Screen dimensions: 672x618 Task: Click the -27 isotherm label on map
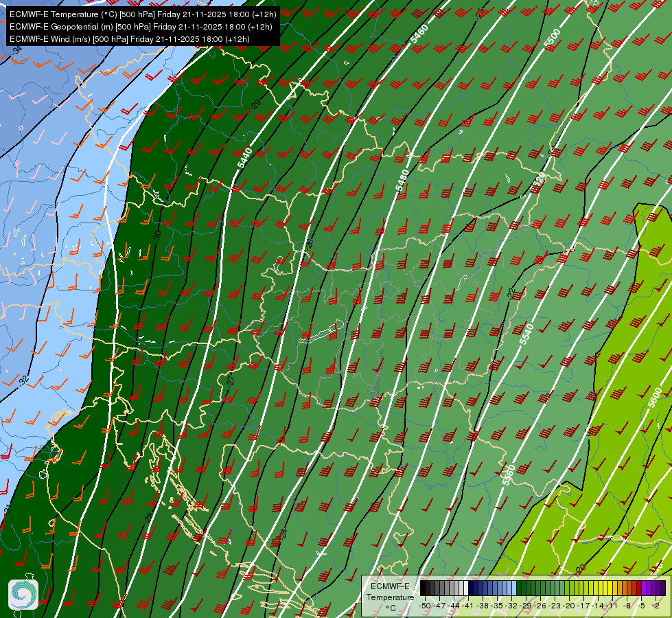231,380
